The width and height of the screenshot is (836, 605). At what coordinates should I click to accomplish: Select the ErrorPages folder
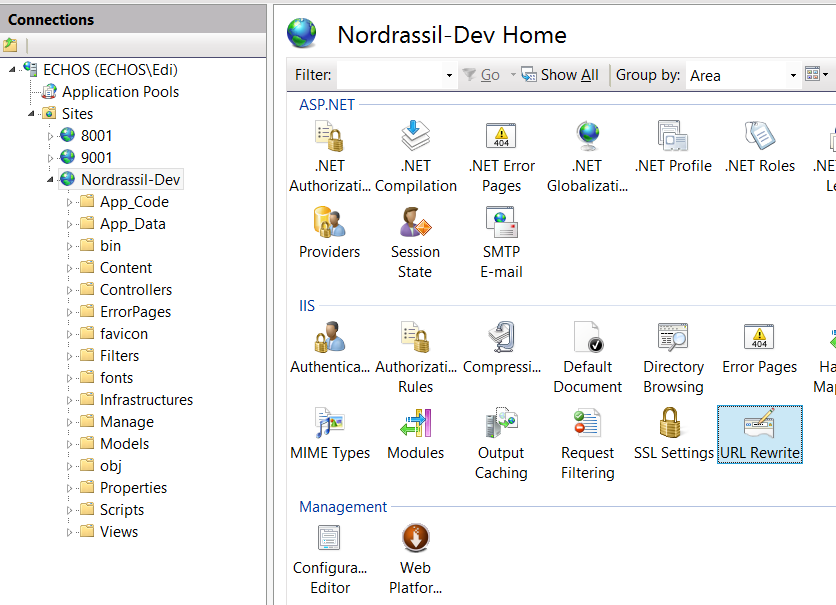(135, 312)
